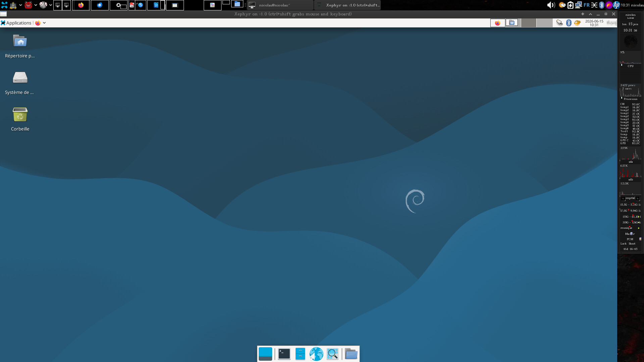Click the sda disk chart label

(x=631, y=162)
